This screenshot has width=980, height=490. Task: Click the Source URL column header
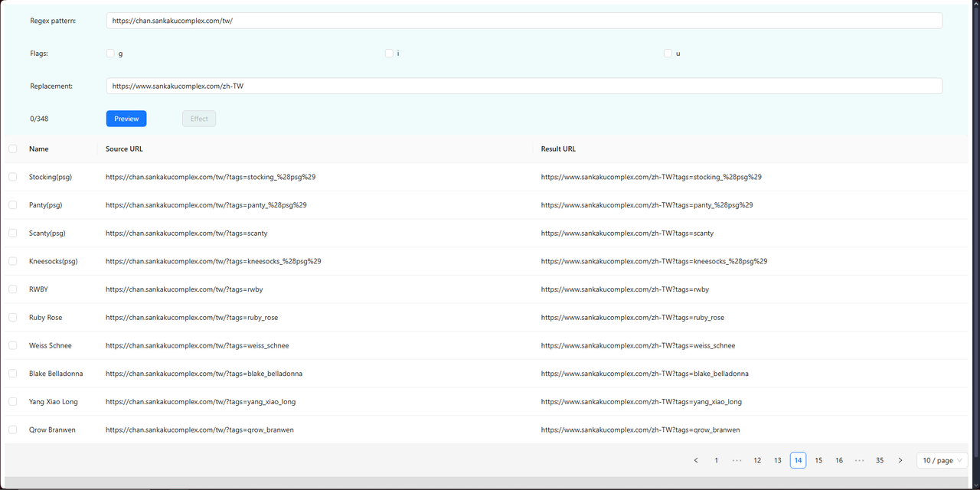coord(124,149)
